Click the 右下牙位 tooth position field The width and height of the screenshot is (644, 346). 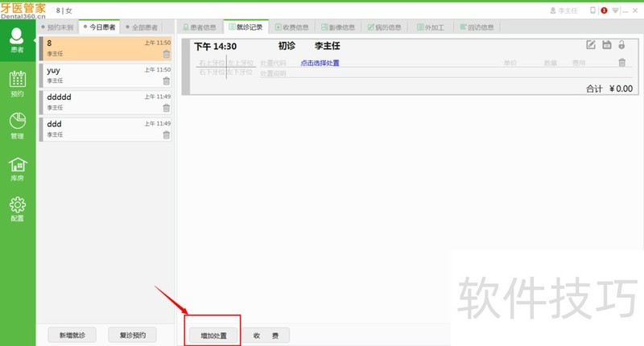[x=212, y=72]
